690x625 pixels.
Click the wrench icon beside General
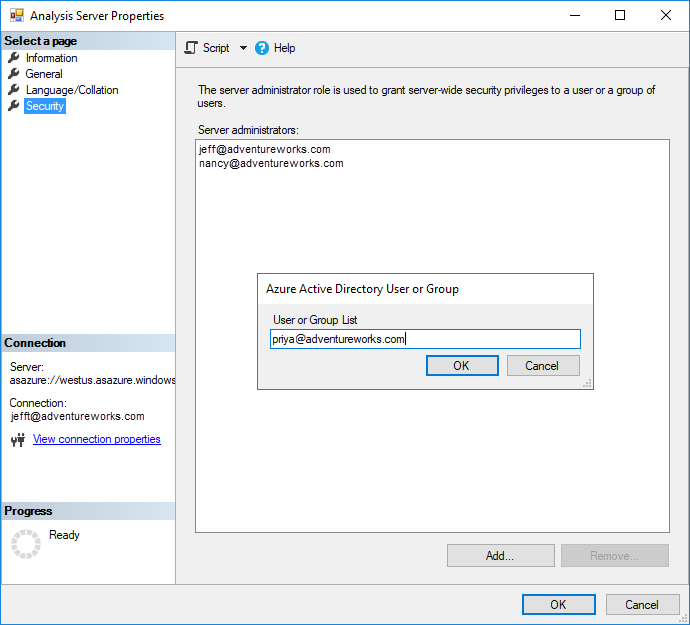(x=14, y=73)
